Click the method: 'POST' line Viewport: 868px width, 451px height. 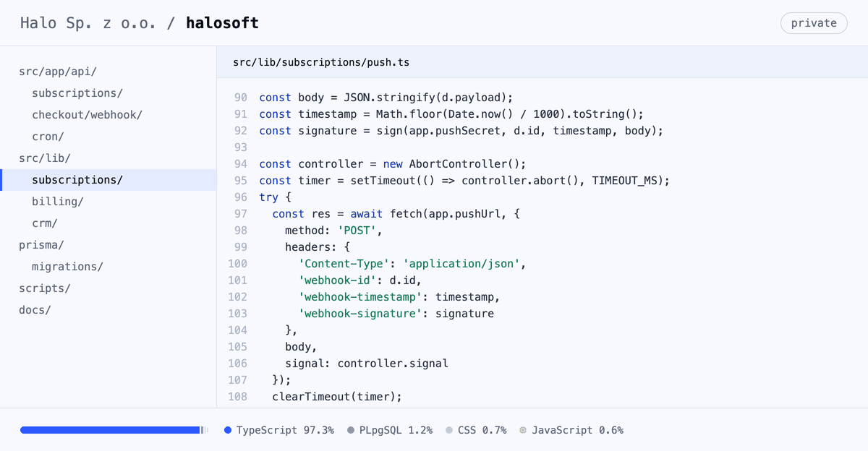tap(333, 231)
